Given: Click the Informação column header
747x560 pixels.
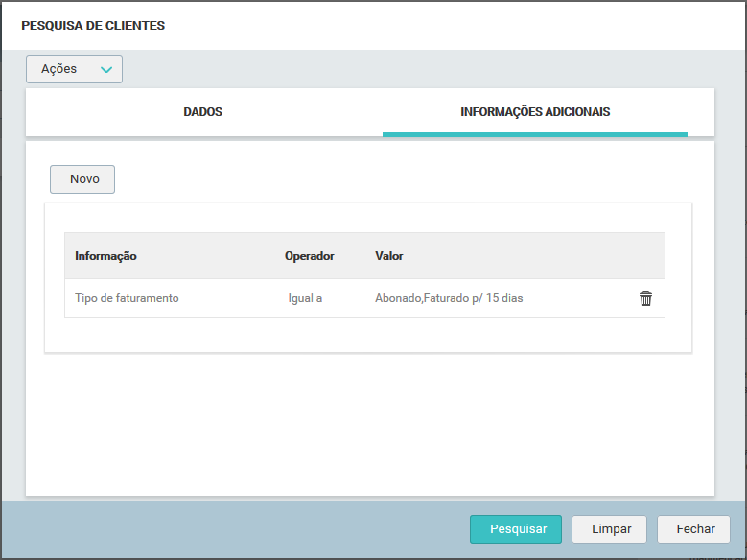Looking at the screenshot, I should (x=105, y=256).
